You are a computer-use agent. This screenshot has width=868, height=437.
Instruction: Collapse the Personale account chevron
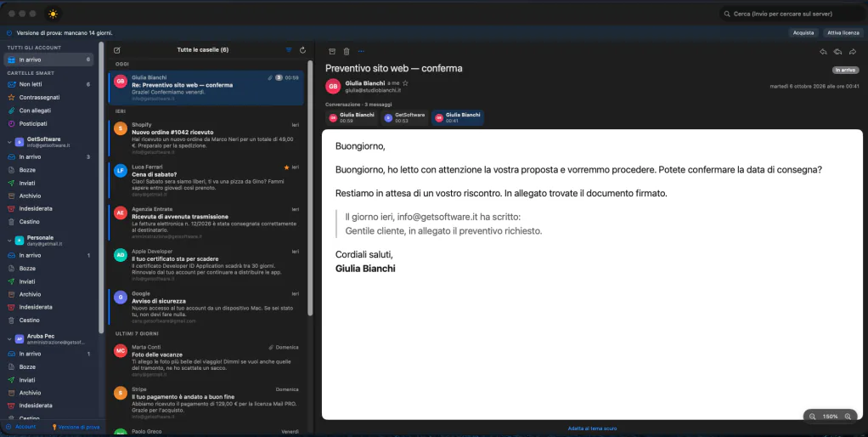pos(9,241)
